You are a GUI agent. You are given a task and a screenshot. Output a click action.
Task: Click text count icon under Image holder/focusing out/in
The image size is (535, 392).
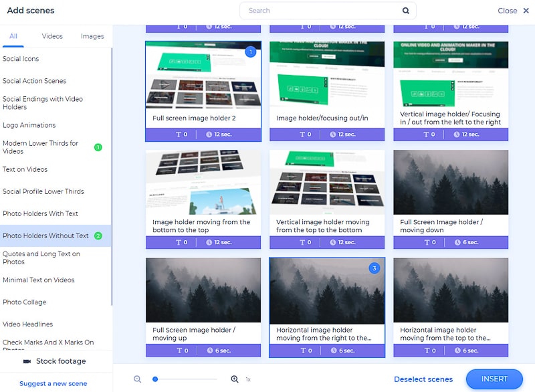[x=302, y=134]
